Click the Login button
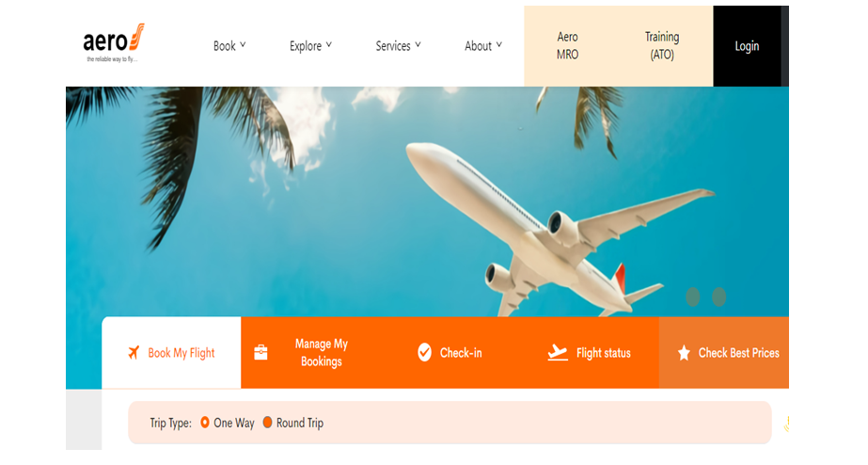 point(747,46)
